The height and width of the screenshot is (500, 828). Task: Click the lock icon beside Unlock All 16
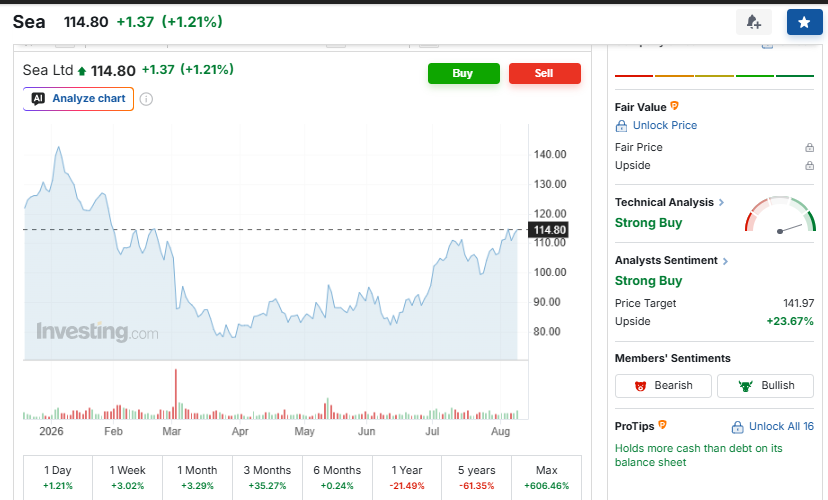737,427
